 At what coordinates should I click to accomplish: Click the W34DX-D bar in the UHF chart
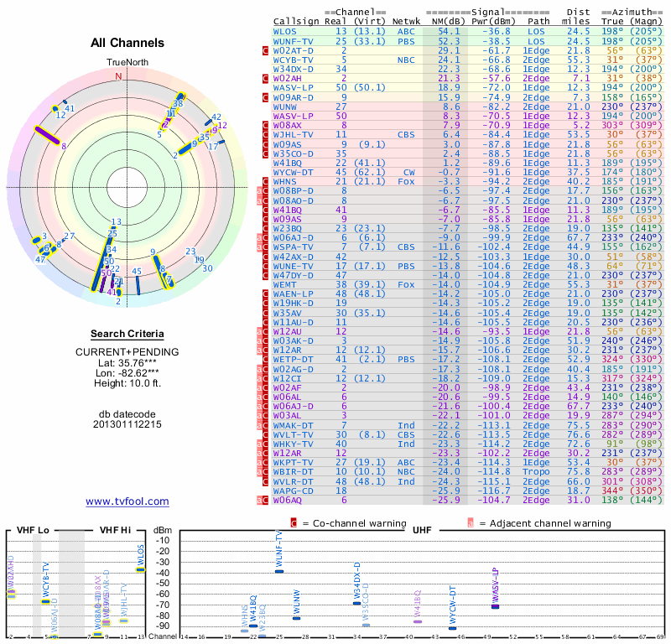tap(356, 604)
